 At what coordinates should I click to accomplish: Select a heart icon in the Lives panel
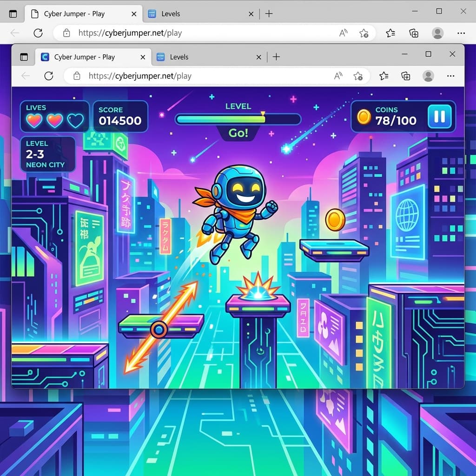(34, 120)
